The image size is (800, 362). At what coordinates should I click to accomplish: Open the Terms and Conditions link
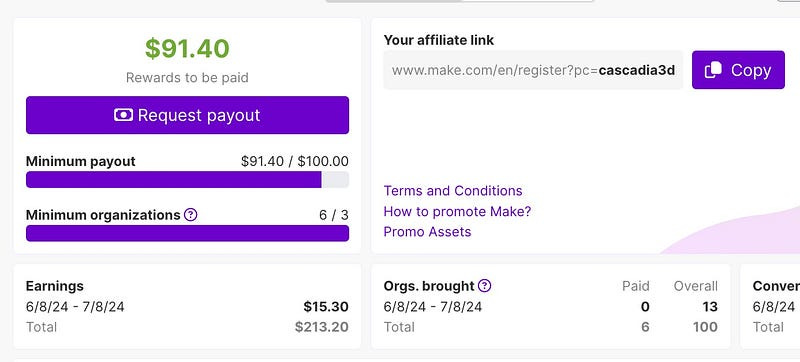pos(453,191)
